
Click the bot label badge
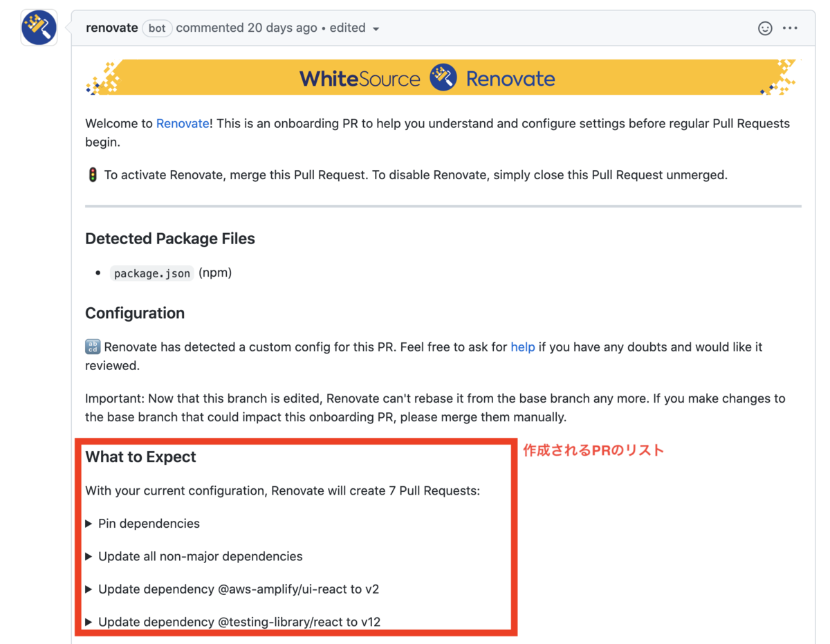tap(157, 28)
